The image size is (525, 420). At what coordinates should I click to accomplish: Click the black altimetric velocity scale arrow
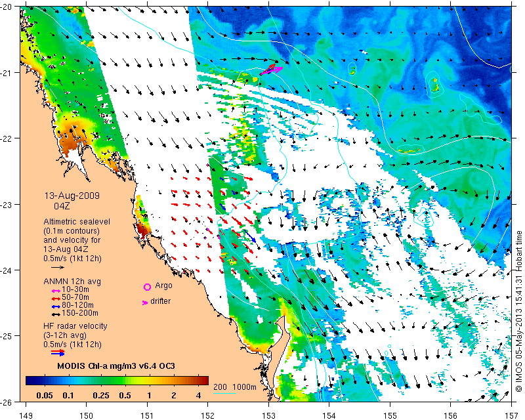(x=58, y=267)
